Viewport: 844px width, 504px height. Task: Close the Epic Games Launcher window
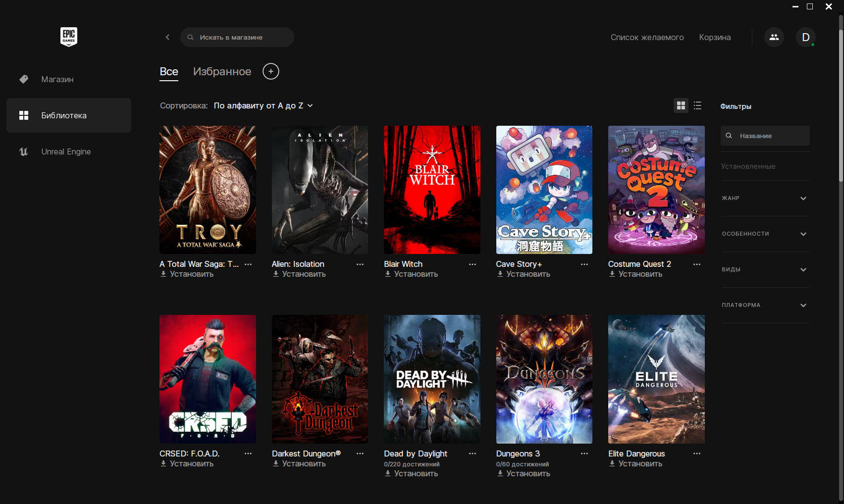click(x=829, y=6)
